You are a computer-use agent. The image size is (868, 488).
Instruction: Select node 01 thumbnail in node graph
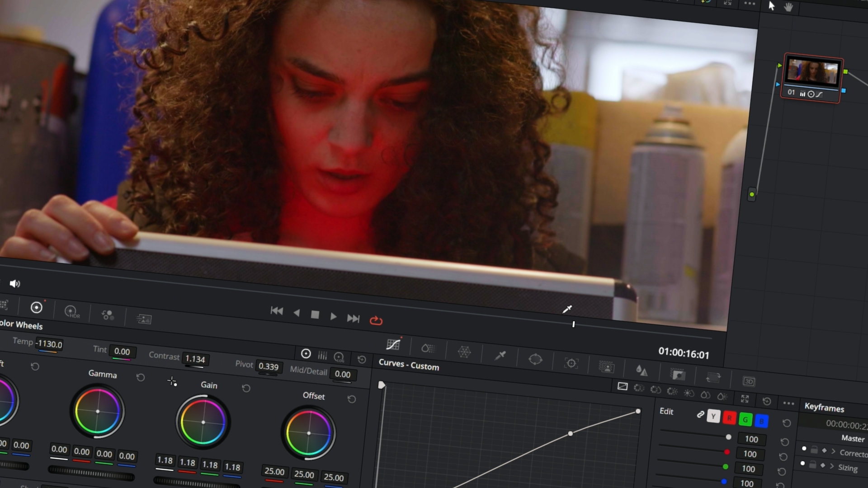pyautogui.click(x=812, y=72)
